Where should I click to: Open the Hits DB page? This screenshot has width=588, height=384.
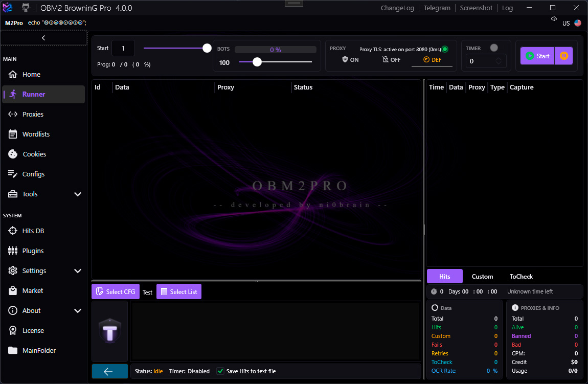click(43, 231)
